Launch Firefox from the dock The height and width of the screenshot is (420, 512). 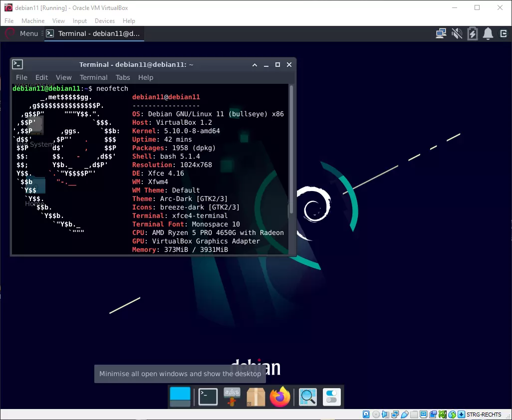point(280,397)
